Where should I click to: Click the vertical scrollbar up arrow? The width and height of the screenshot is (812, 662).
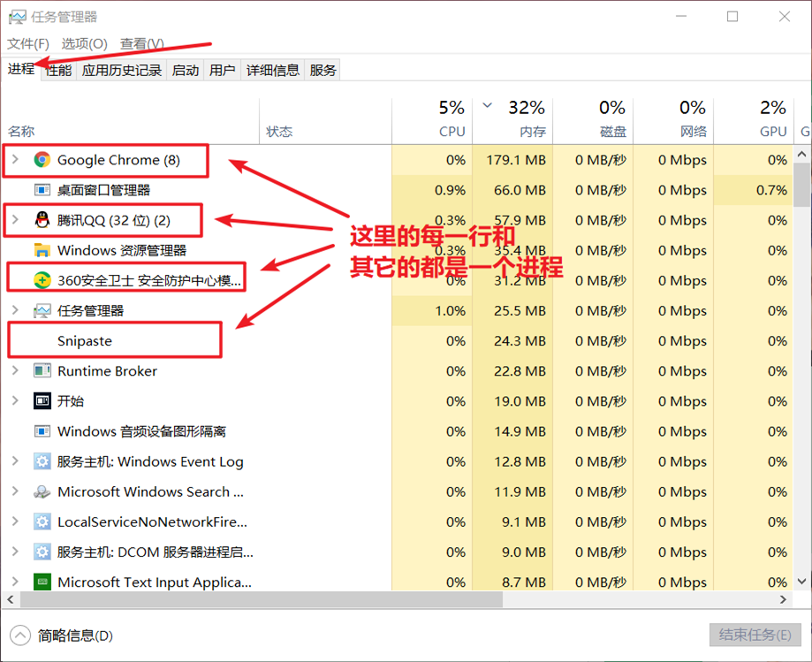[x=802, y=154]
